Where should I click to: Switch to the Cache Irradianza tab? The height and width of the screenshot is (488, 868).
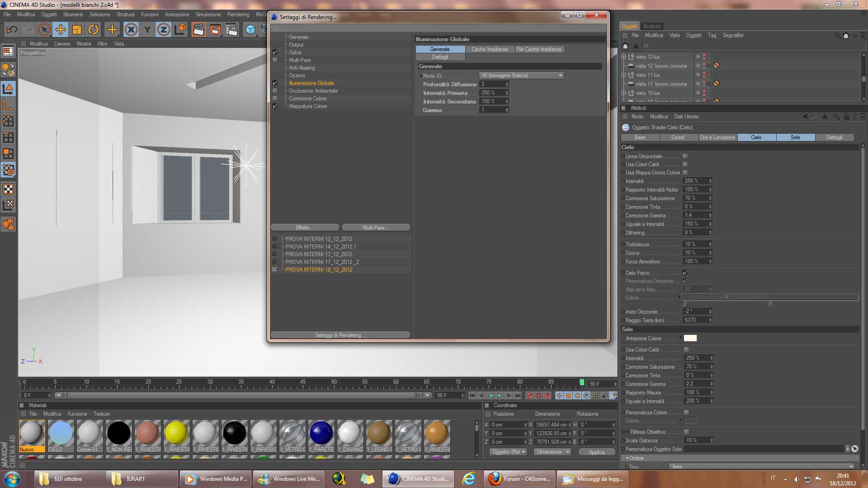[x=490, y=49]
